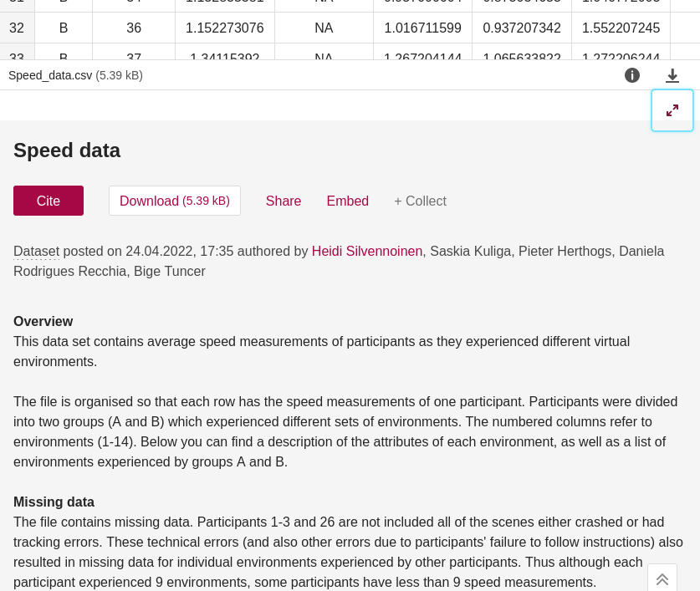Add item via + Collect
The width and height of the screenshot is (700, 591).
420,201
